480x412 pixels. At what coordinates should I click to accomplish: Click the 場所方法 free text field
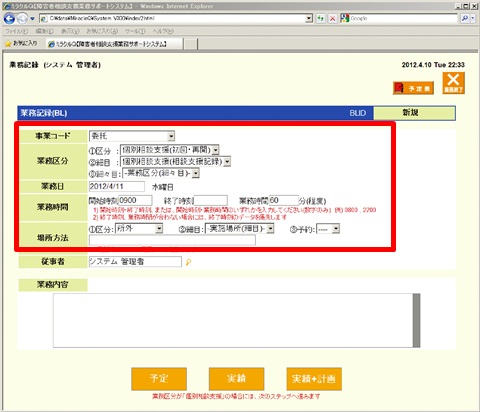point(172,240)
